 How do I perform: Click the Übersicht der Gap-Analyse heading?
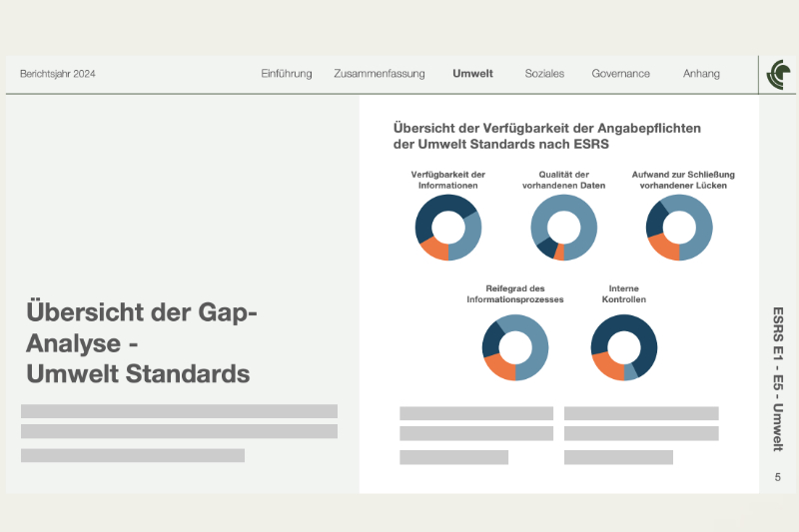coord(142,342)
